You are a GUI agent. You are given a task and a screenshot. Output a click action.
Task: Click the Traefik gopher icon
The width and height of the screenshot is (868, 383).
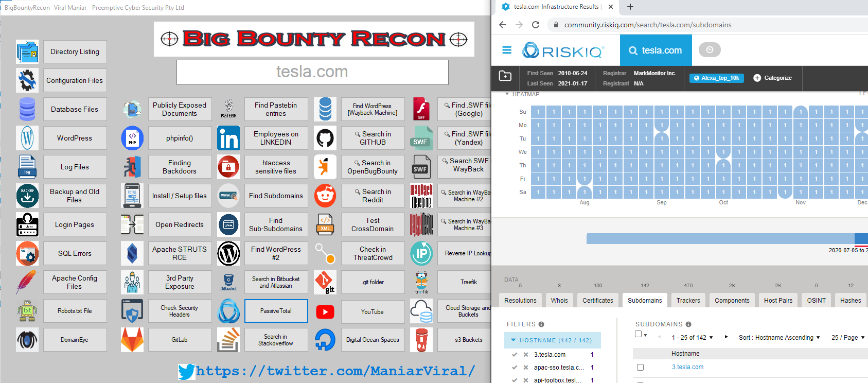point(421,282)
